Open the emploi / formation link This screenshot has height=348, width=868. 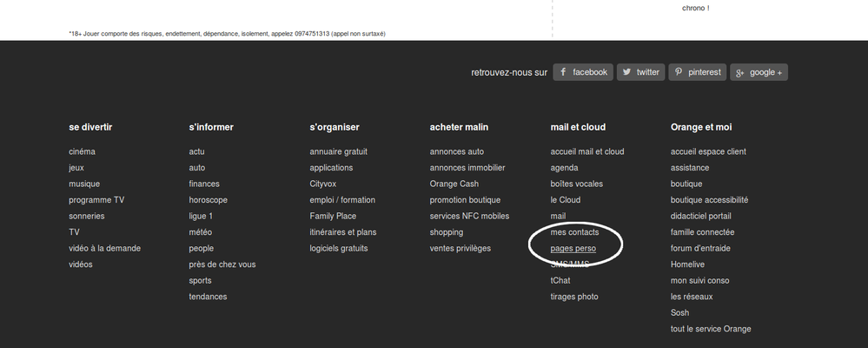[x=342, y=200]
